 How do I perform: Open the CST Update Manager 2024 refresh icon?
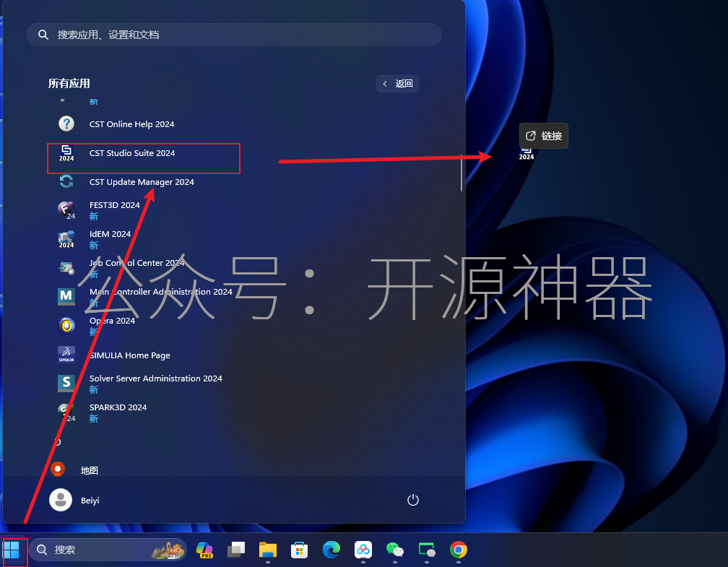click(66, 181)
